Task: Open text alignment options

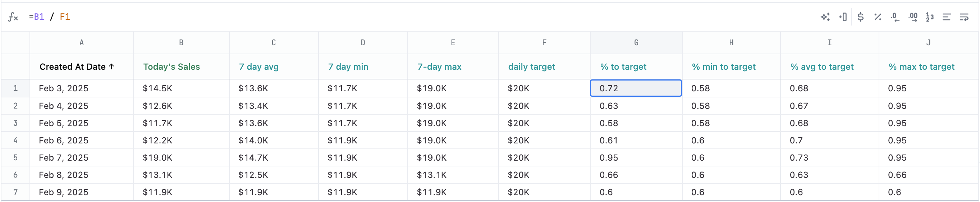Action: 947,17
